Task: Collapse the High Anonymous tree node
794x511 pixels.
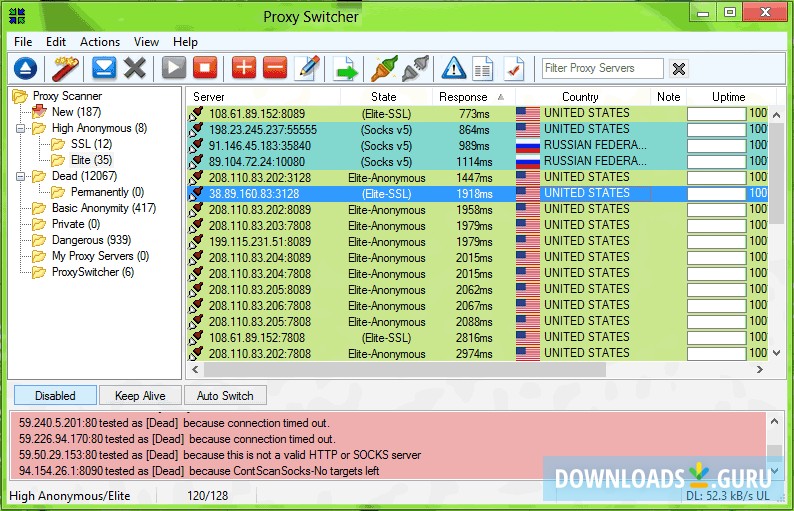Action: 20,128
